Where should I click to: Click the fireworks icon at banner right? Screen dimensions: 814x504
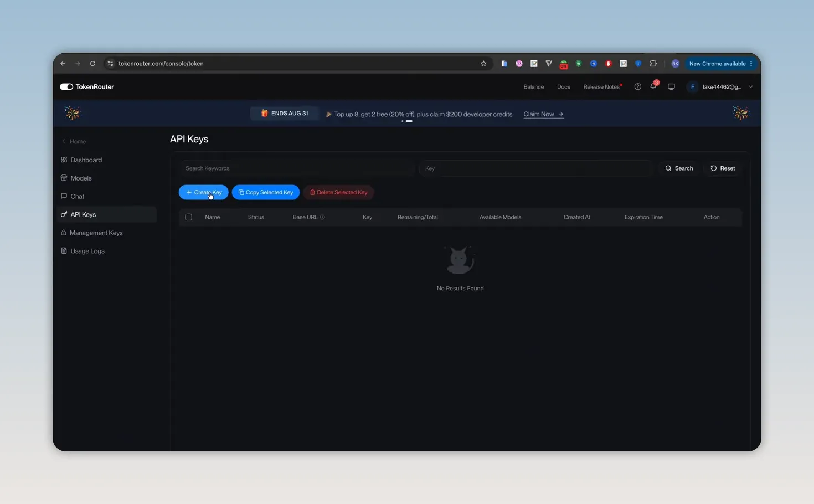(x=740, y=113)
